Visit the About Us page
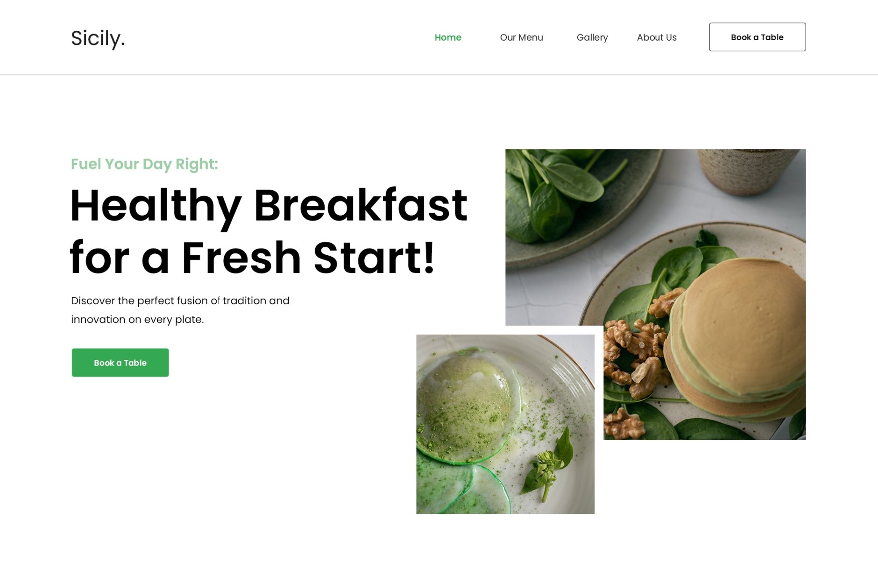The image size is (878, 588). [x=656, y=37]
